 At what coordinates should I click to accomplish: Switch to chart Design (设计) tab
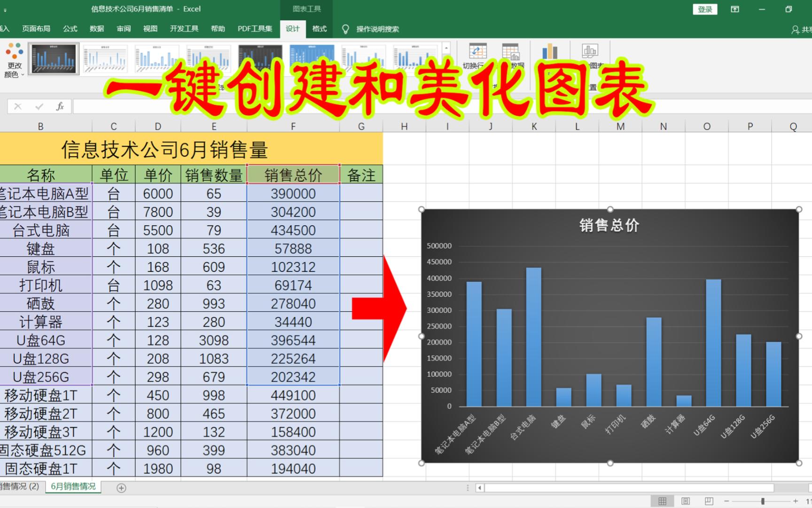click(292, 29)
